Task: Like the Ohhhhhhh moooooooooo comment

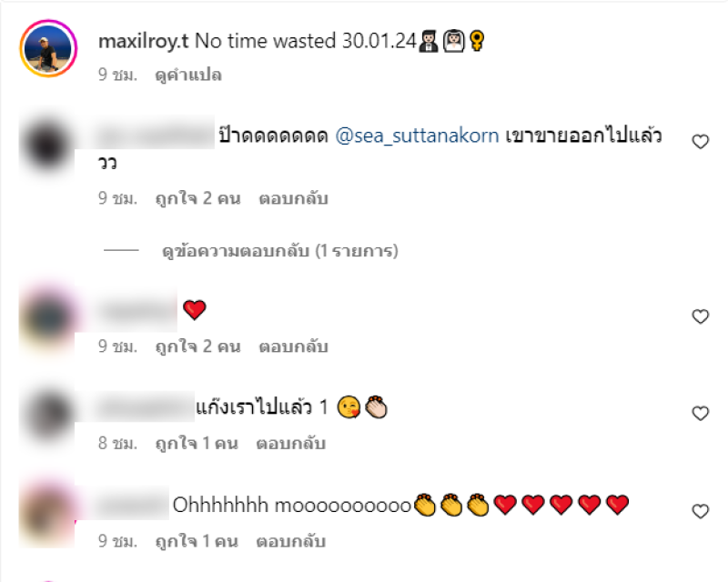Action: [x=700, y=511]
